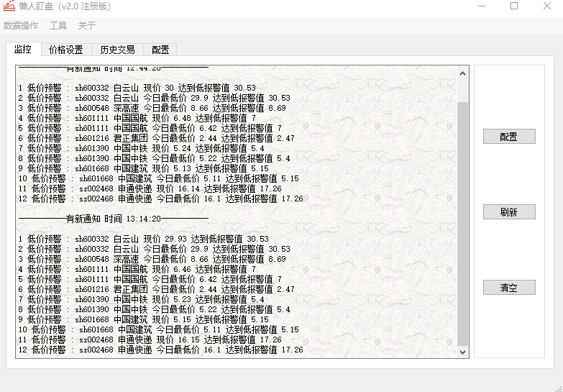Click the 清空 button
Viewport: 563px width, 392px height.
(509, 288)
